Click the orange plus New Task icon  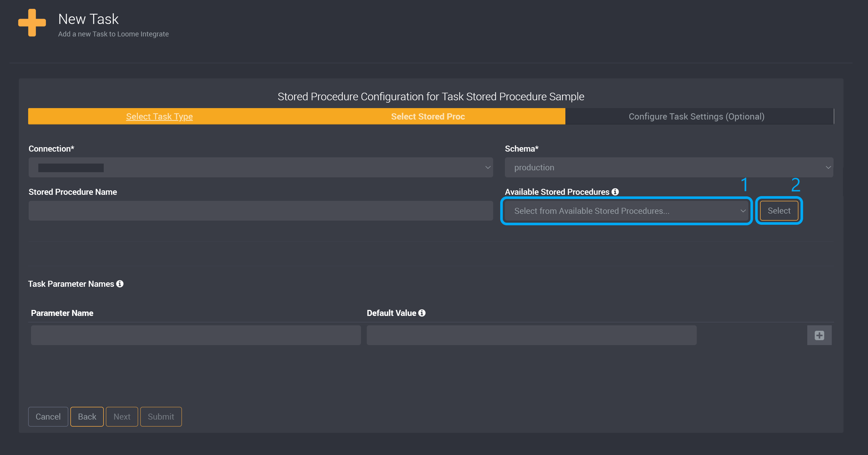coord(32,23)
